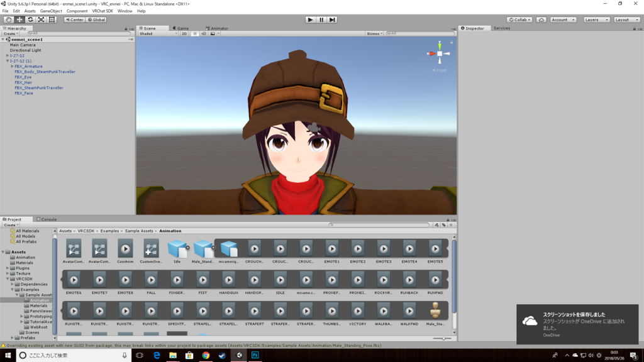Open the Gizmos dropdown
644x362 pixels.
(x=375, y=33)
